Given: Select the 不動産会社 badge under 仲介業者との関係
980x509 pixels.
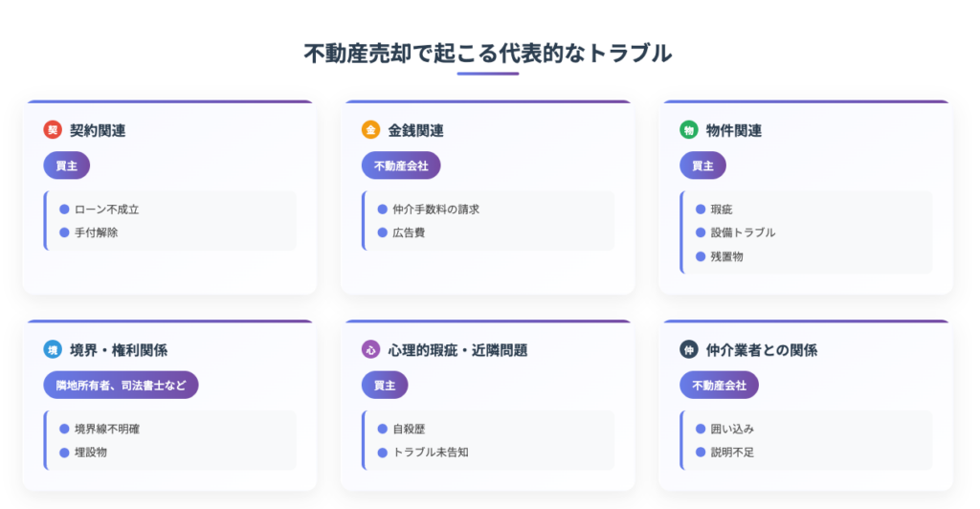Looking at the screenshot, I should 719,386.
